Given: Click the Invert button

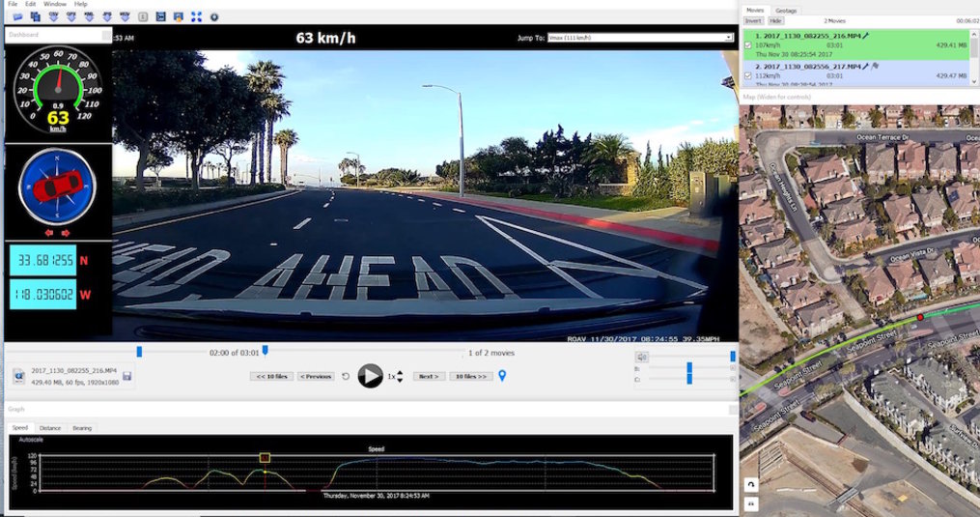Looking at the screenshot, I should tap(753, 20).
